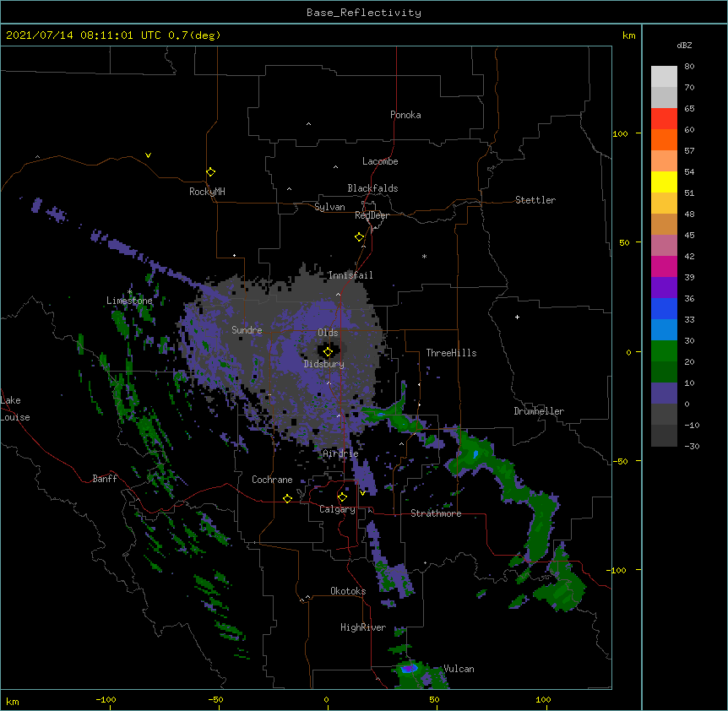The height and width of the screenshot is (711, 728).
Task: Select the Cochrane label
Action: tap(272, 480)
